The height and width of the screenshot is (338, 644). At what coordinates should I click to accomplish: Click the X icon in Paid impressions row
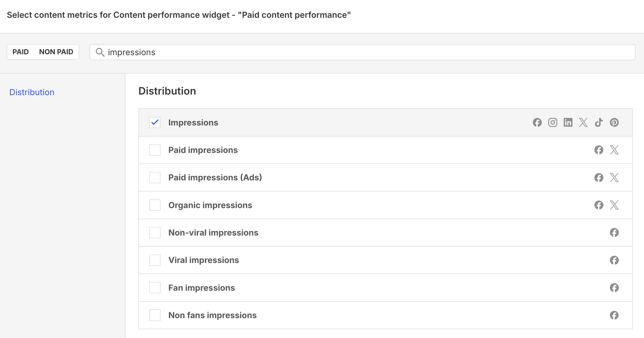point(614,150)
